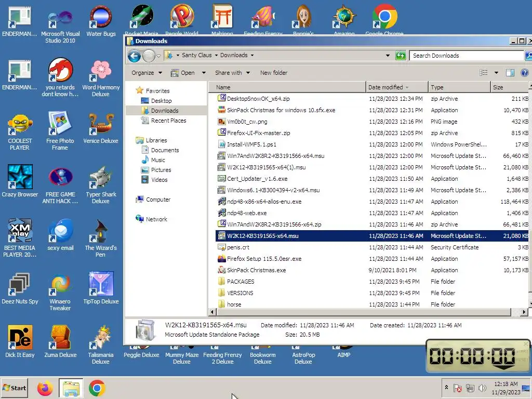Expand Downloads breadcrumb arrow in address bar
This screenshot has height=399, width=532.
(252, 56)
